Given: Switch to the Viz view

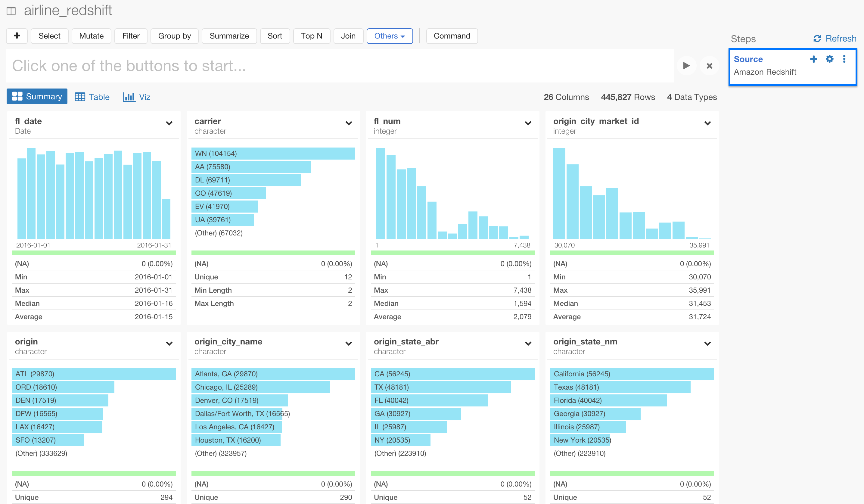Looking at the screenshot, I should pos(136,97).
